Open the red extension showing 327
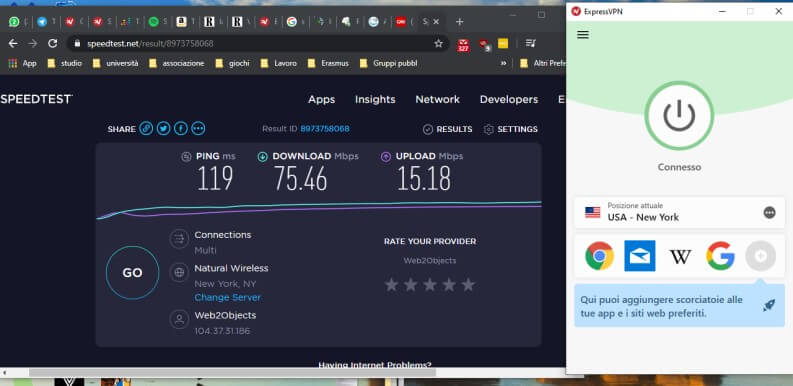The height and width of the screenshot is (386, 793). 463,45
